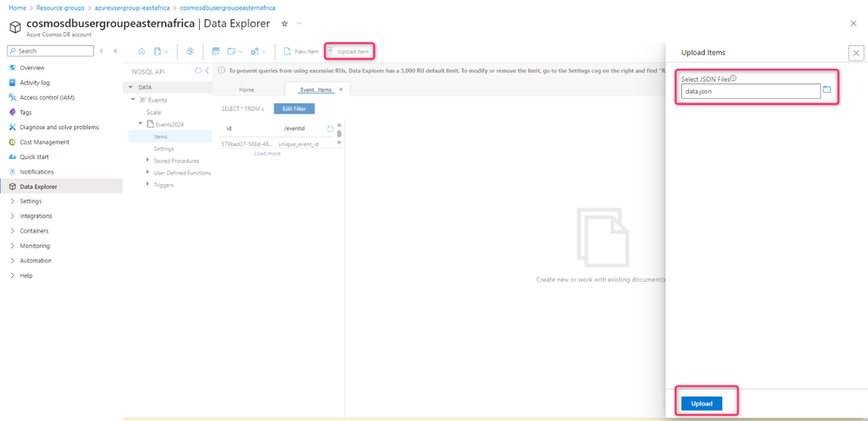Click the azureusergroup-eastafrica breadcrumb link
Viewport: 868px width, 421px height.
point(132,9)
